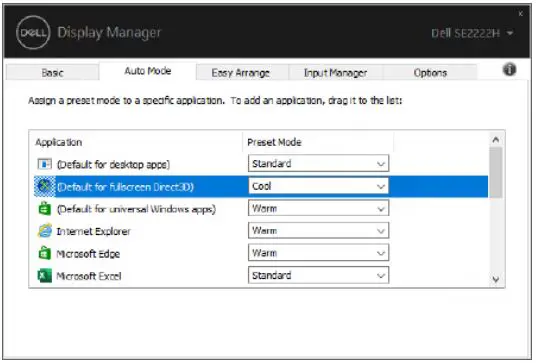Select "(Default for desktop apps)" row text
536x363 pixels.
click(x=113, y=164)
